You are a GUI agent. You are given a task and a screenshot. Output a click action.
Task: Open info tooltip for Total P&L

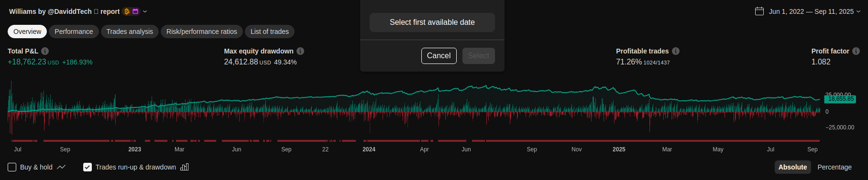point(45,51)
